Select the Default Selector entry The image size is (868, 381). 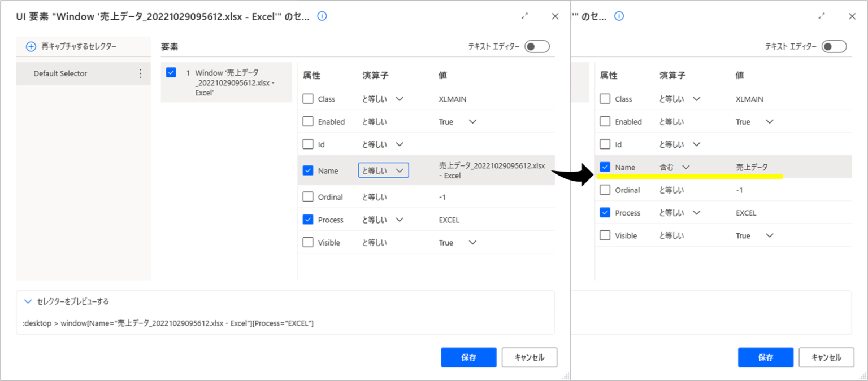click(60, 74)
